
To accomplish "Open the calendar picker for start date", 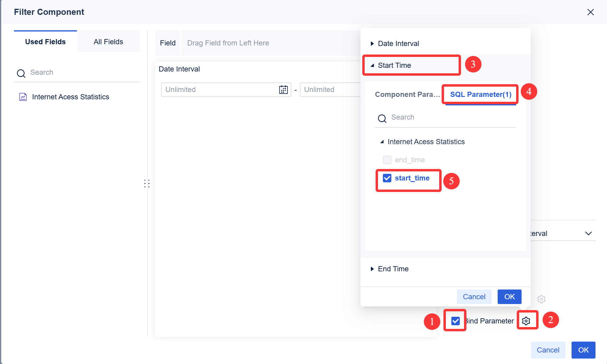I will pos(283,89).
